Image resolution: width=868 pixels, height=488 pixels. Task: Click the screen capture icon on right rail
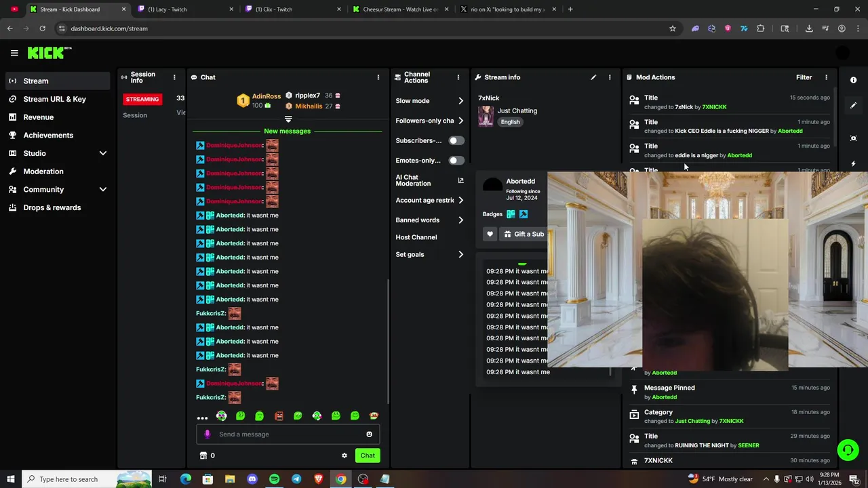click(854, 138)
